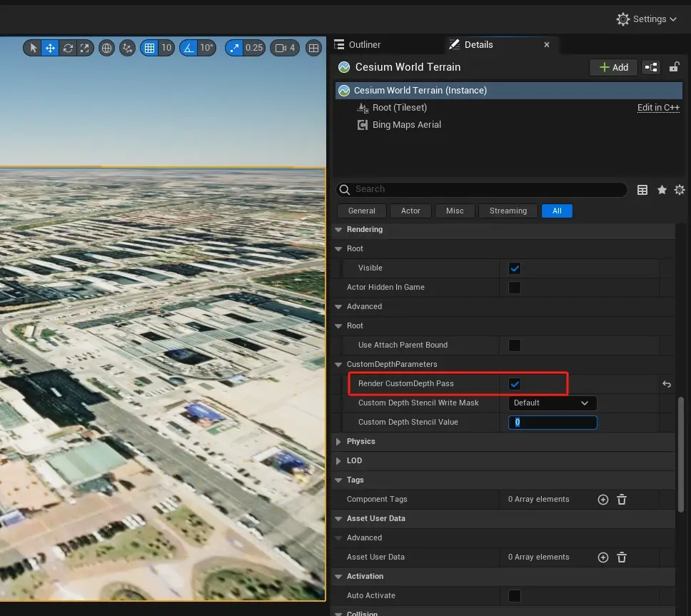This screenshot has width=691, height=616.
Task: Open Details view options gear
Action: pos(680,189)
